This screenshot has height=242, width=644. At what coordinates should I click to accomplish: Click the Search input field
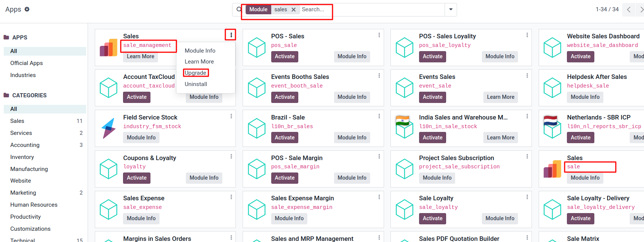[x=372, y=9]
